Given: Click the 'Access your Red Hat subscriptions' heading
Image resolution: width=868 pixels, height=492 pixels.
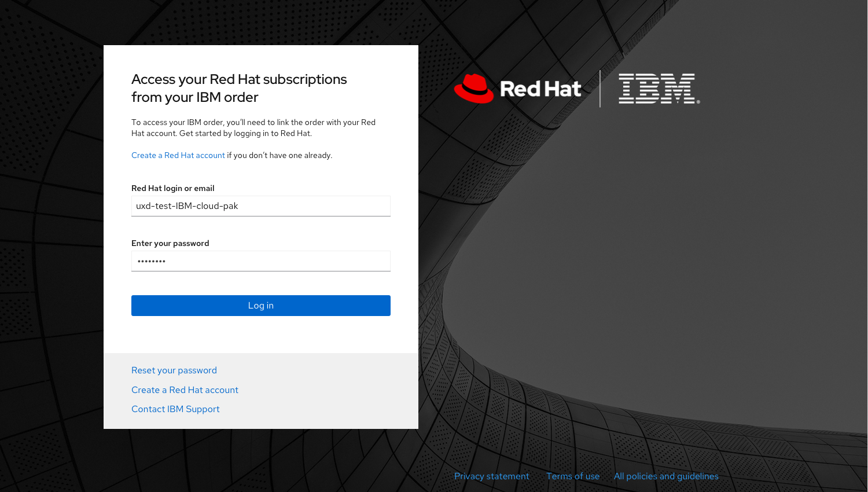Looking at the screenshot, I should coord(239,88).
